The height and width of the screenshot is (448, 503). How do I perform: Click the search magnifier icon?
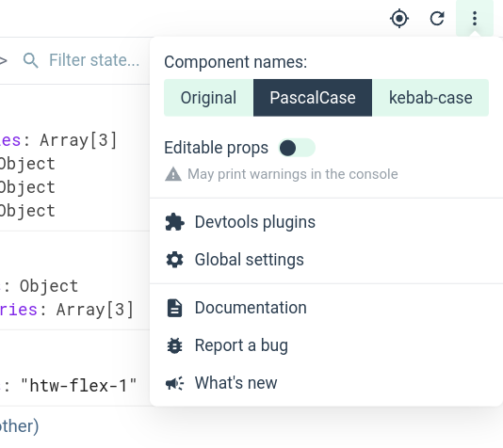coord(31,60)
